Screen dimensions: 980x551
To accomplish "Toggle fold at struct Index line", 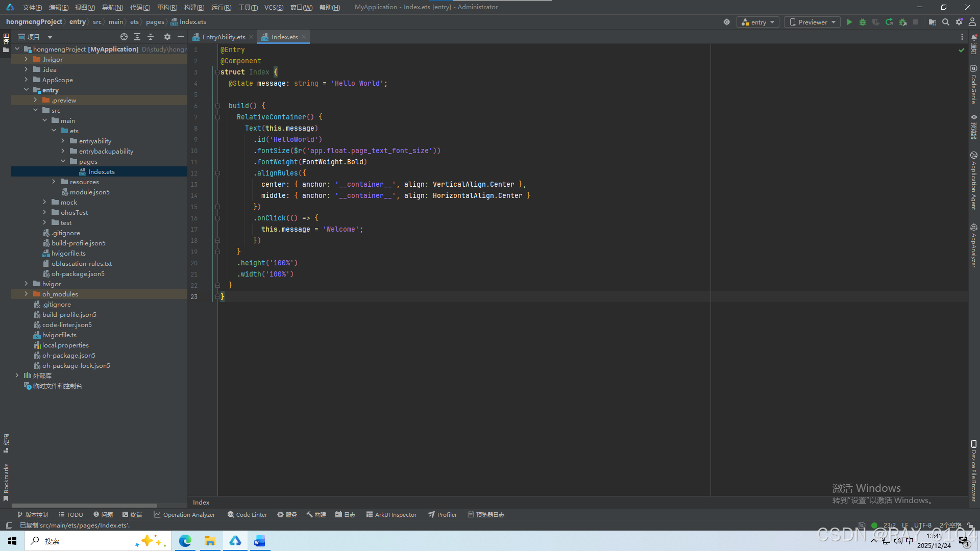I will (x=217, y=72).
